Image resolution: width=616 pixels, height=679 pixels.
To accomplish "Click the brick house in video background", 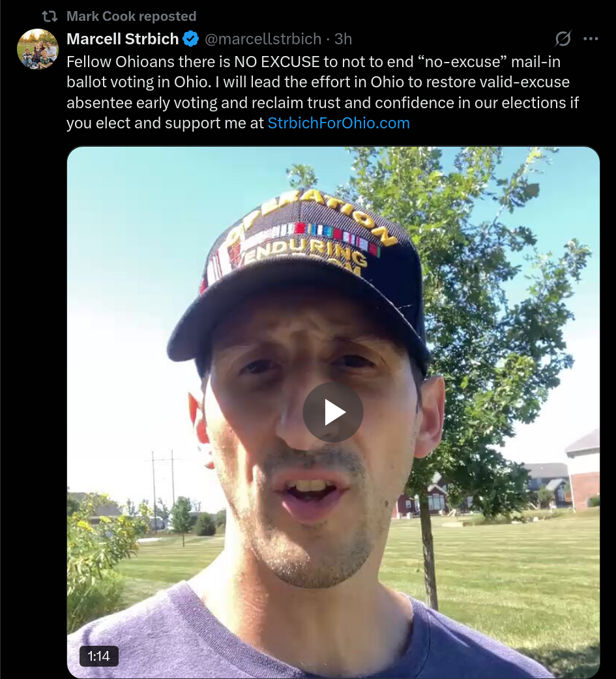I will (583, 470).
